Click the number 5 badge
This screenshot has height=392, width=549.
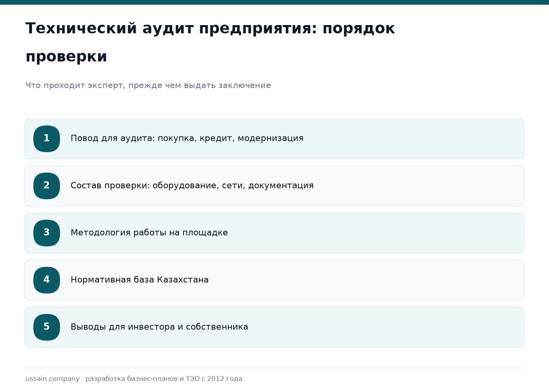(47, 327)
